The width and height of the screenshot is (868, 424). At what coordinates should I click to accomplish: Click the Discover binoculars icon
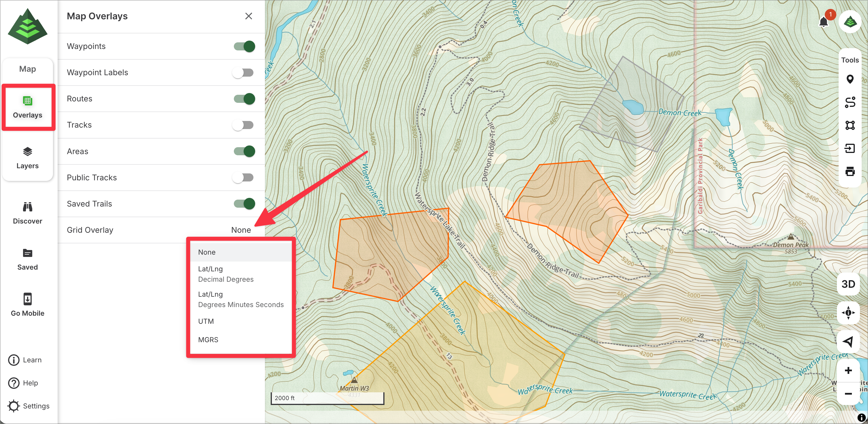pos(27,207)
